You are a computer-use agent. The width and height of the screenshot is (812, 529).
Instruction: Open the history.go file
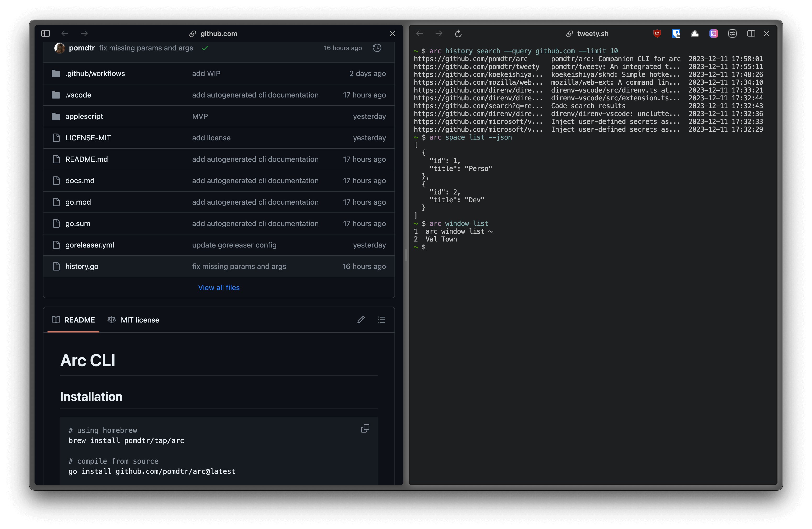(x=82, y=267)
